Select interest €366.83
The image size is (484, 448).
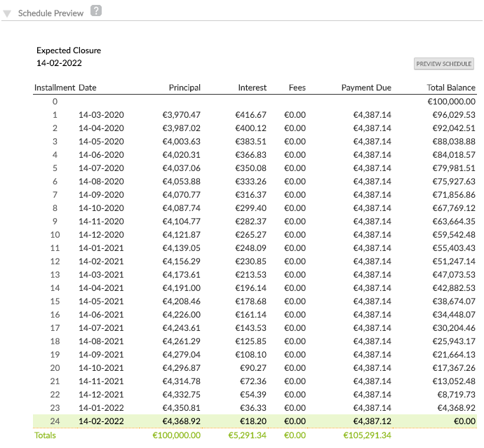(x=250, y=154)
